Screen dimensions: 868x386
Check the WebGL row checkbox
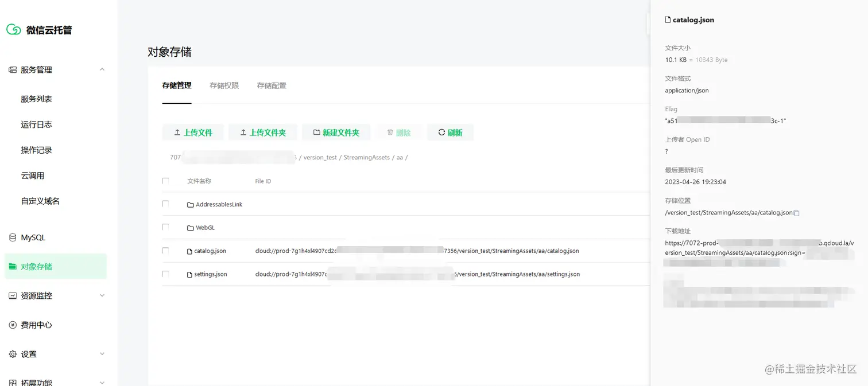[165, 227]
